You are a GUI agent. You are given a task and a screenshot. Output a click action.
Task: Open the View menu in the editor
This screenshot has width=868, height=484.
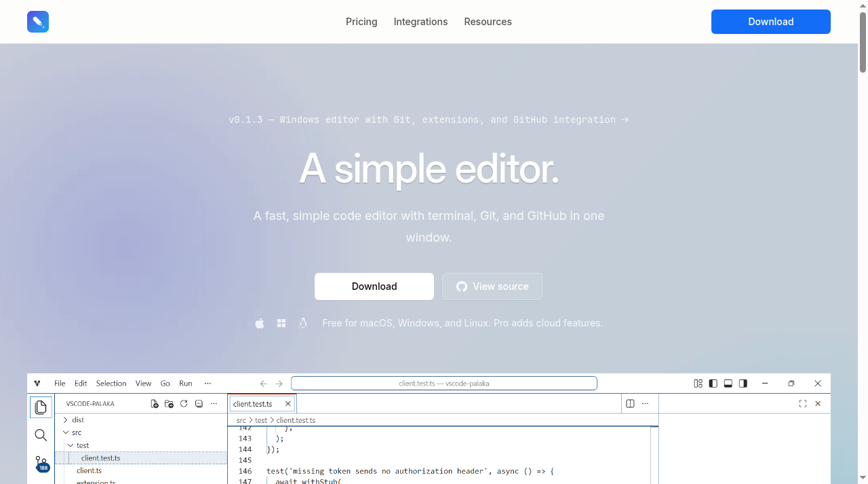(x=143, y=384)
